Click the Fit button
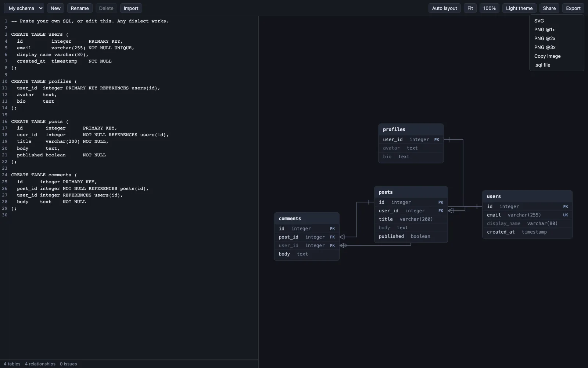The image size is (588, 368). point(470,8)
